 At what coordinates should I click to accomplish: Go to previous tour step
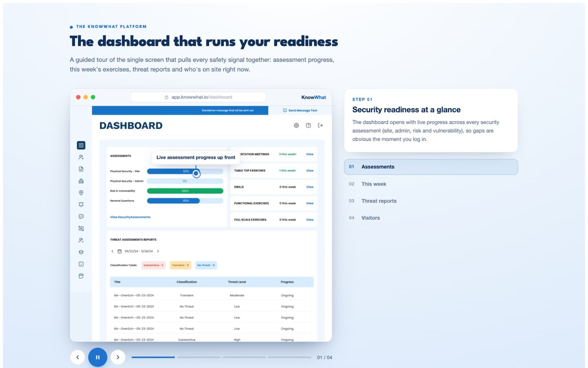pyautogui.click(x=78, y=357)
